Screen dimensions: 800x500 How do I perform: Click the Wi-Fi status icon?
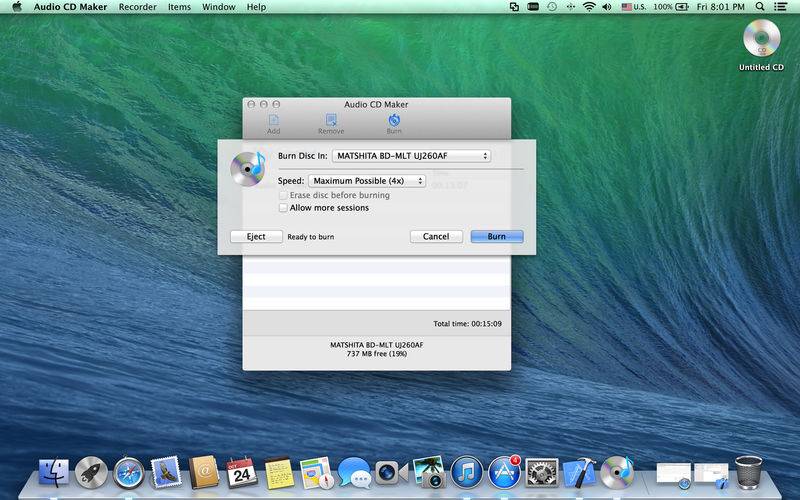pos(589,7)
